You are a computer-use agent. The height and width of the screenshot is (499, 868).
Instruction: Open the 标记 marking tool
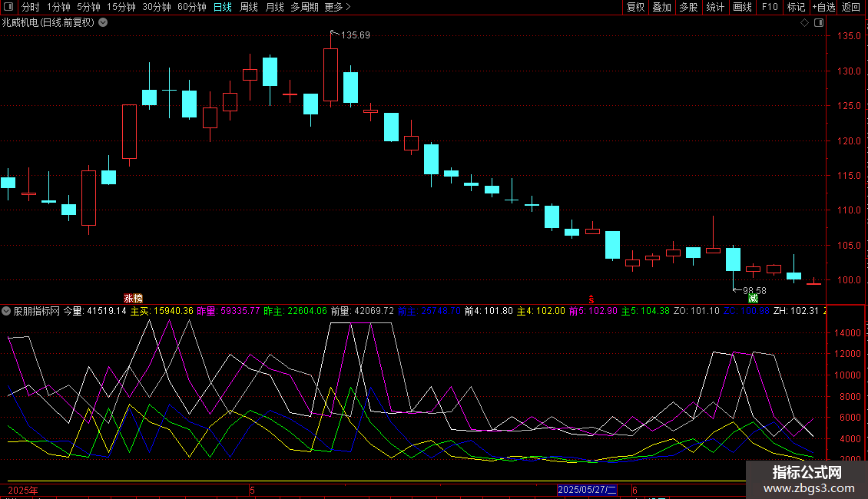pos(796,7)
